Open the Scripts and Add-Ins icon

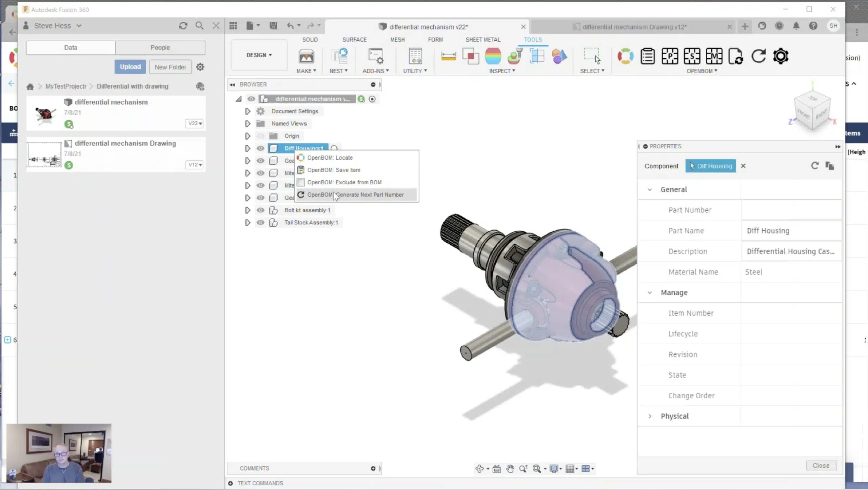(376, 56)
